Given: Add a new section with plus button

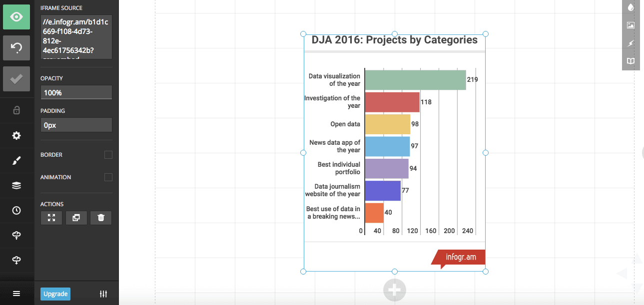Looking at the screenshot, I should (395, 290).
